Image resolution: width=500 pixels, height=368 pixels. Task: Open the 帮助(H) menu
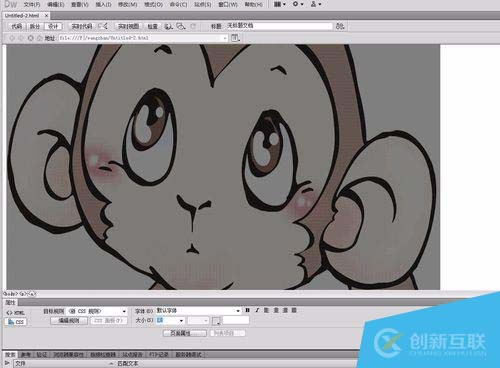pos(254,4)
